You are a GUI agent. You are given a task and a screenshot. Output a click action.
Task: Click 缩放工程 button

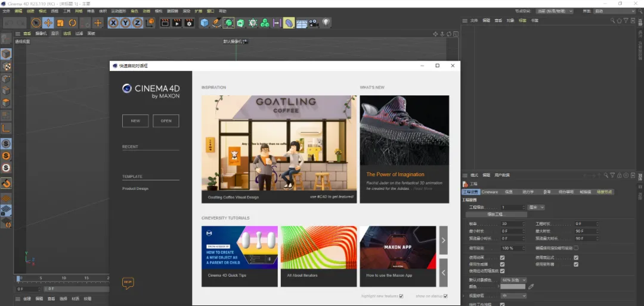[x=496, y=214]
